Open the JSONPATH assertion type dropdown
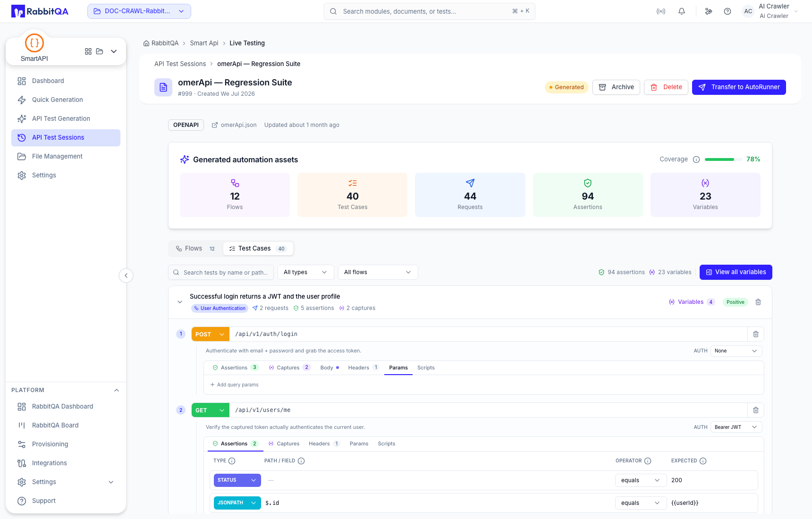The image size is (812, 519). click(237, 503)
